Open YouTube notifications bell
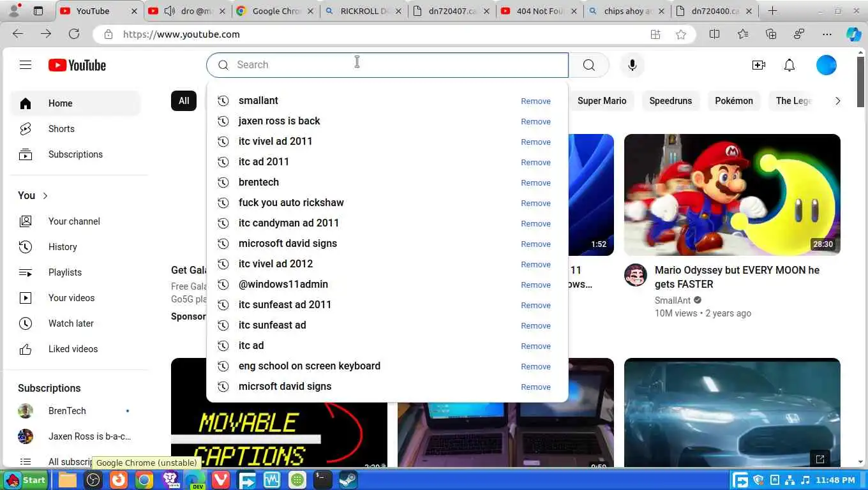The image size is (868, 490). [x=789, y=65]
